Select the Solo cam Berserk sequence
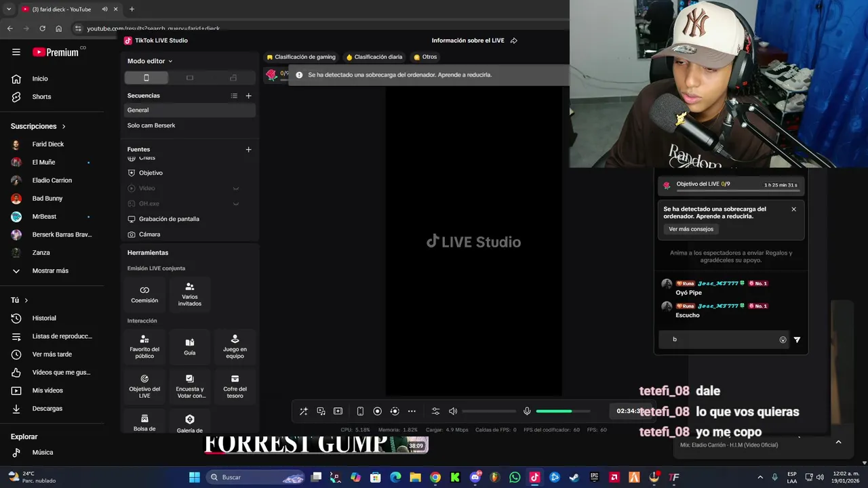This screenshot has height=488, width=868. [x=189, y=125]
